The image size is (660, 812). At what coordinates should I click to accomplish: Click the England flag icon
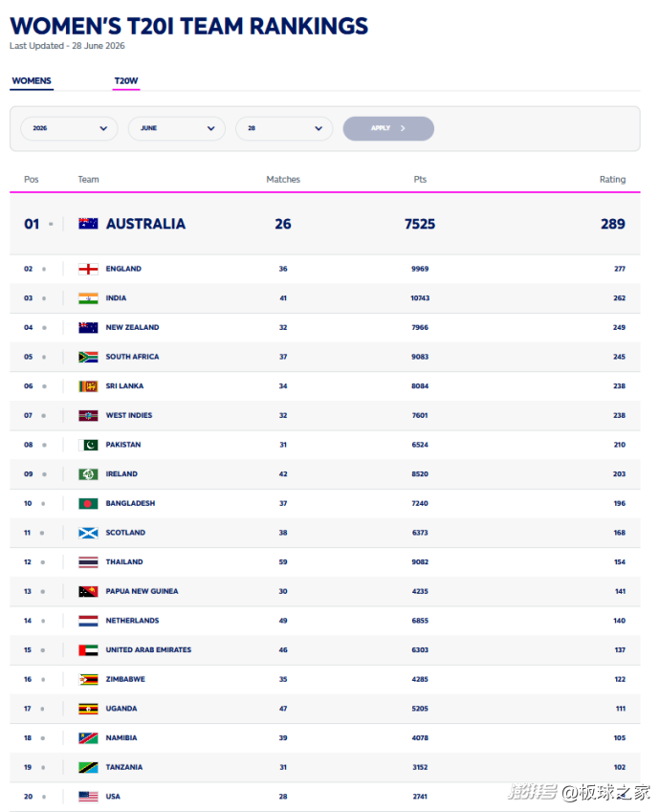pyautogui.click(x=88, y=269)
